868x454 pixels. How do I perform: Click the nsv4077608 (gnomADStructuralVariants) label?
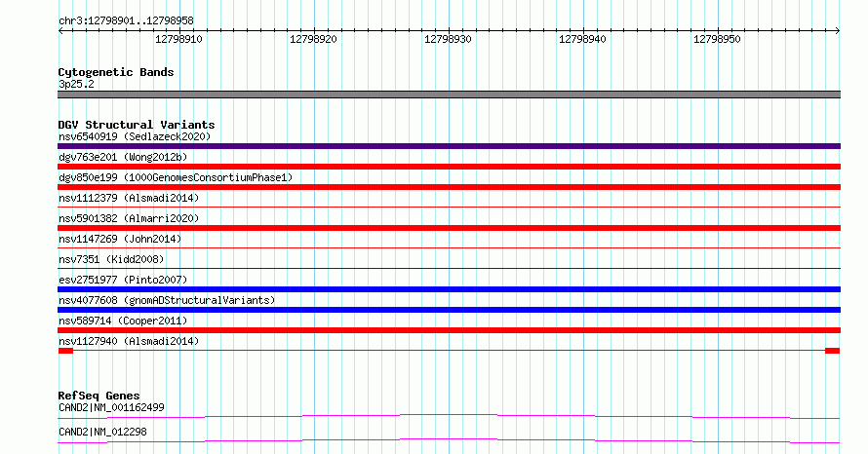pyautogui.click(x=167, y=300)
